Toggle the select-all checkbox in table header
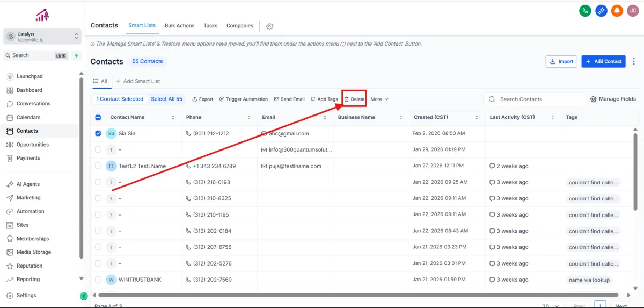Viewport: 644px width, 308px height. [x=98, y=117]
